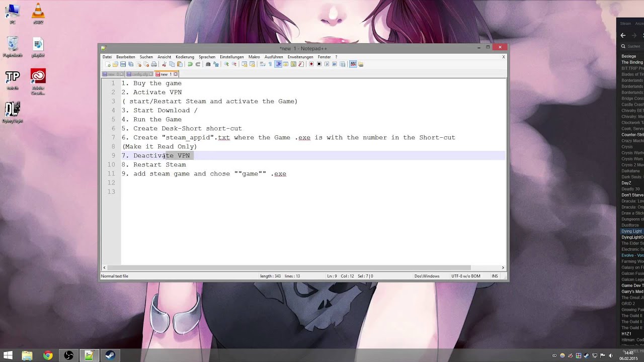Select Garry's Mod in Steam library
Viewport: 644px width, 362px height.
click(632, 292)
